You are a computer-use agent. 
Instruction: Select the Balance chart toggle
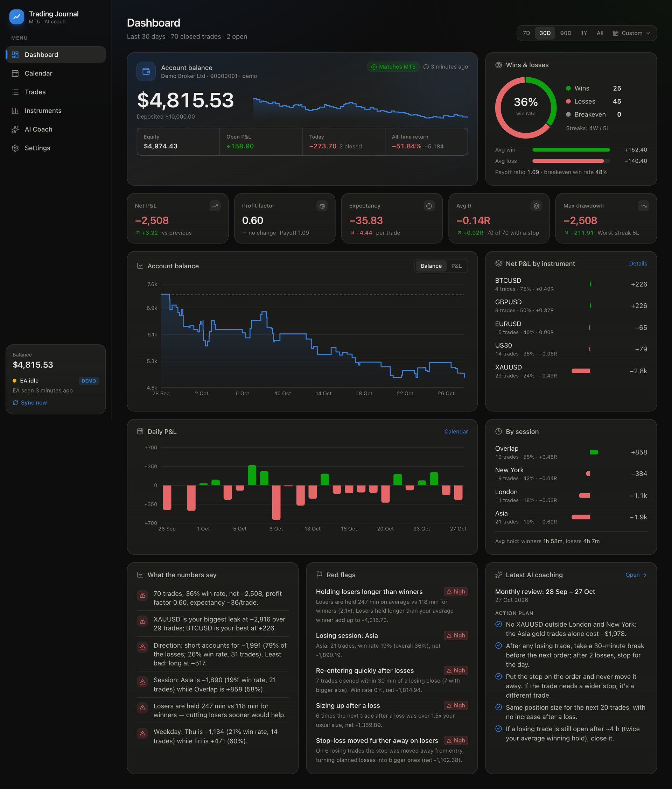pyautogui.click(x=431, y=266)
